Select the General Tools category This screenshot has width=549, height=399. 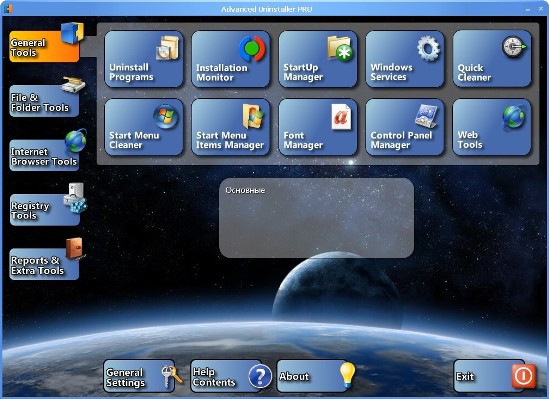[x=44, y=46]
